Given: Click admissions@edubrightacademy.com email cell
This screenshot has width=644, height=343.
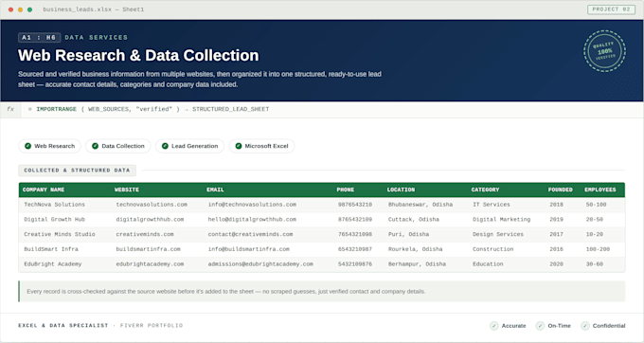Looking at the screenshot, I should (x=260, y=264).
